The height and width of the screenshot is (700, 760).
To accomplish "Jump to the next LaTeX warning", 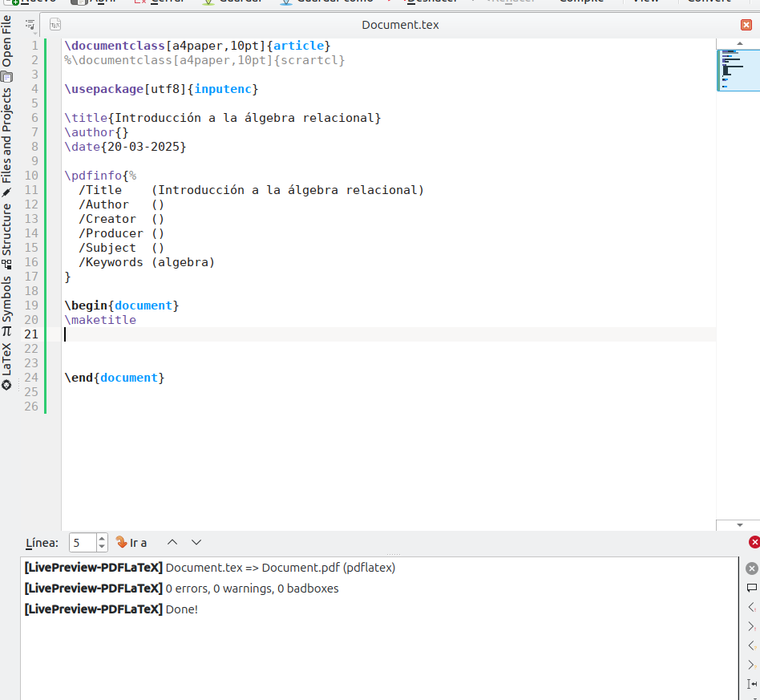I will (x=751, y=665).
